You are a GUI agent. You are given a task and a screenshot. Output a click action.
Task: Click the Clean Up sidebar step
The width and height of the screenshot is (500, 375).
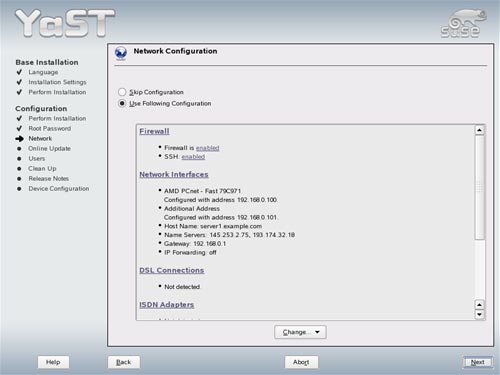[x=42, y=168]
